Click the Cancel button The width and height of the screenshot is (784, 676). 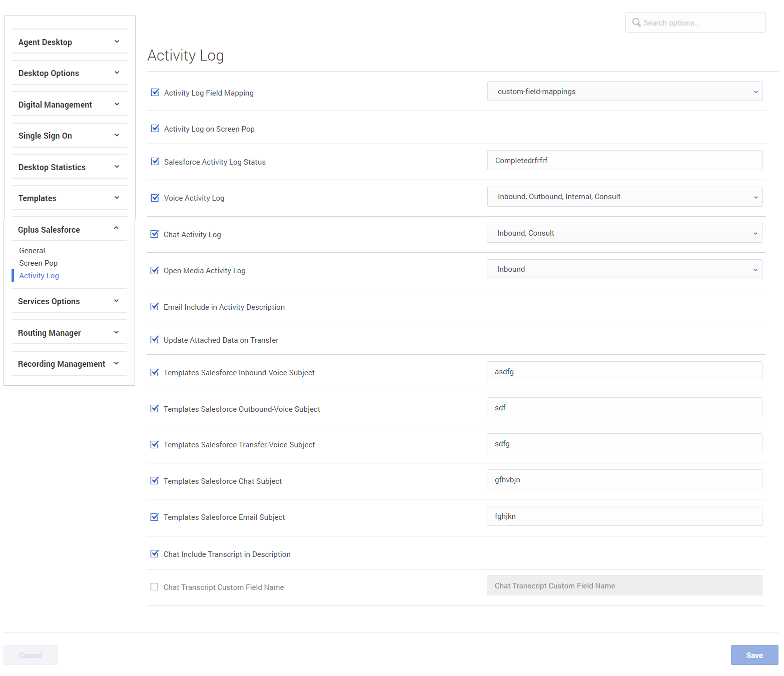coord(31,655)
